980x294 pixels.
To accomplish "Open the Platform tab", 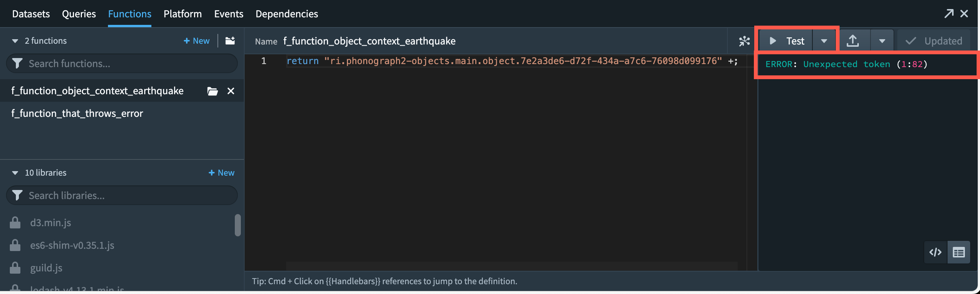I will tap(183, 14).
